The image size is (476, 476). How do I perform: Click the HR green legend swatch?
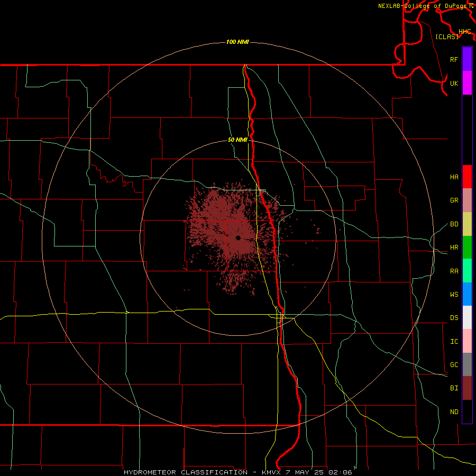(x=467, y=248)
